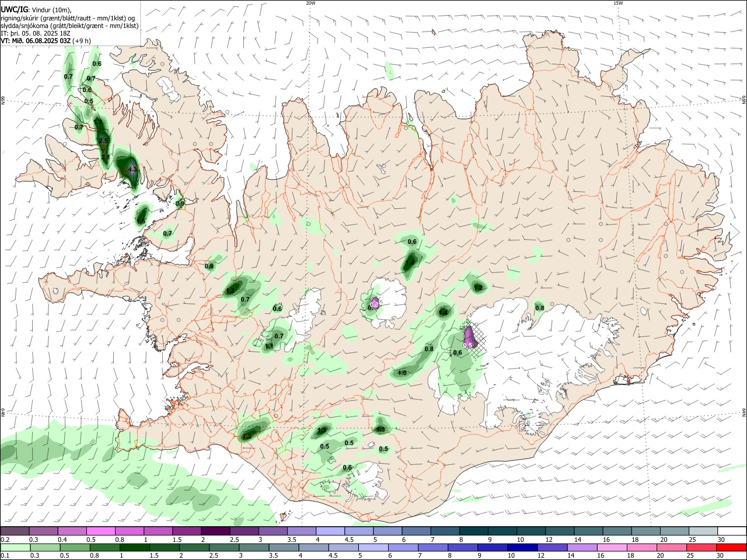The width and height of the screenshot is (747, 560).
Task: Click the white 0.5 label in the hatched purple area
Action: (467, 346)
